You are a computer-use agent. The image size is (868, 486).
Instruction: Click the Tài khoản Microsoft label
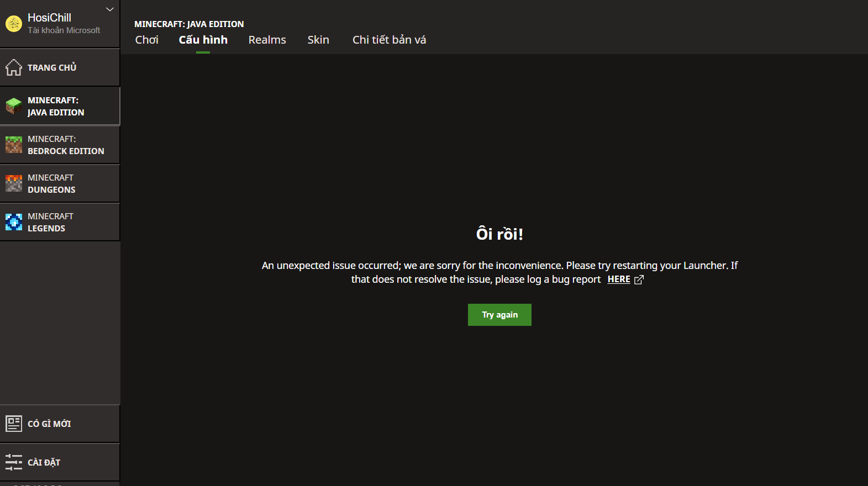coord(64,30)
